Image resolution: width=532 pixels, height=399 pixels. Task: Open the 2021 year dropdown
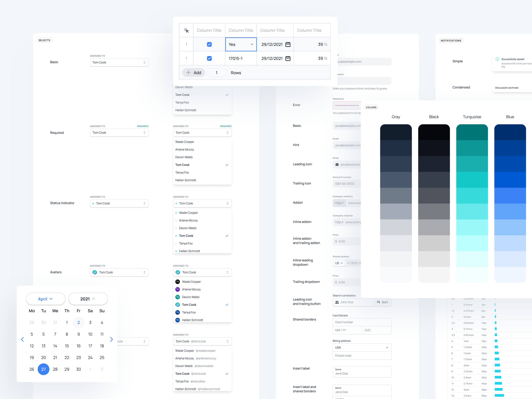pos(88,299)
